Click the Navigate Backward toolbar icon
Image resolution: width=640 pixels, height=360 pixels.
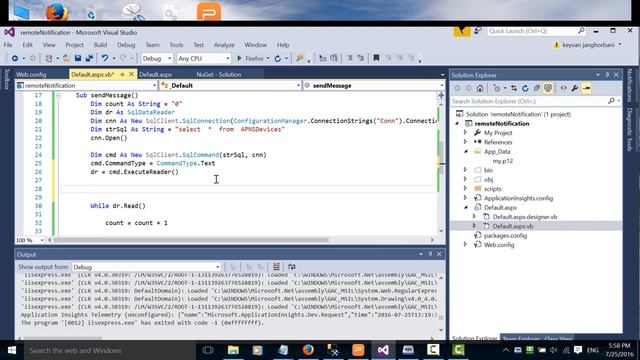pyautogui.click(x=15, y=58)
